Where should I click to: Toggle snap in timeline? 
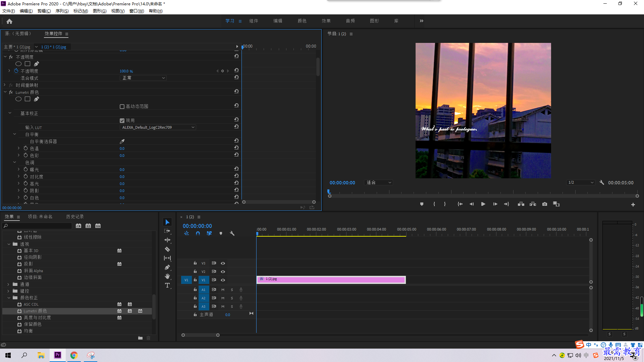coord(198,233)
